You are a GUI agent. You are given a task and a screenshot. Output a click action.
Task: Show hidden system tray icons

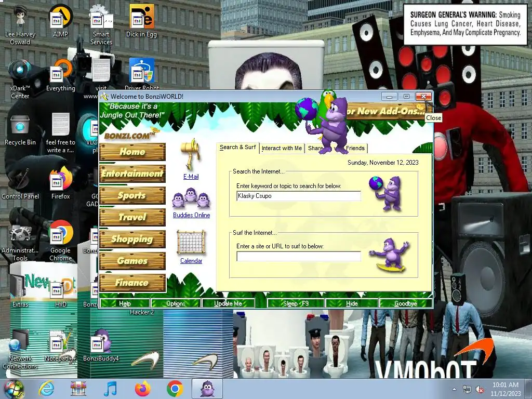454,390
